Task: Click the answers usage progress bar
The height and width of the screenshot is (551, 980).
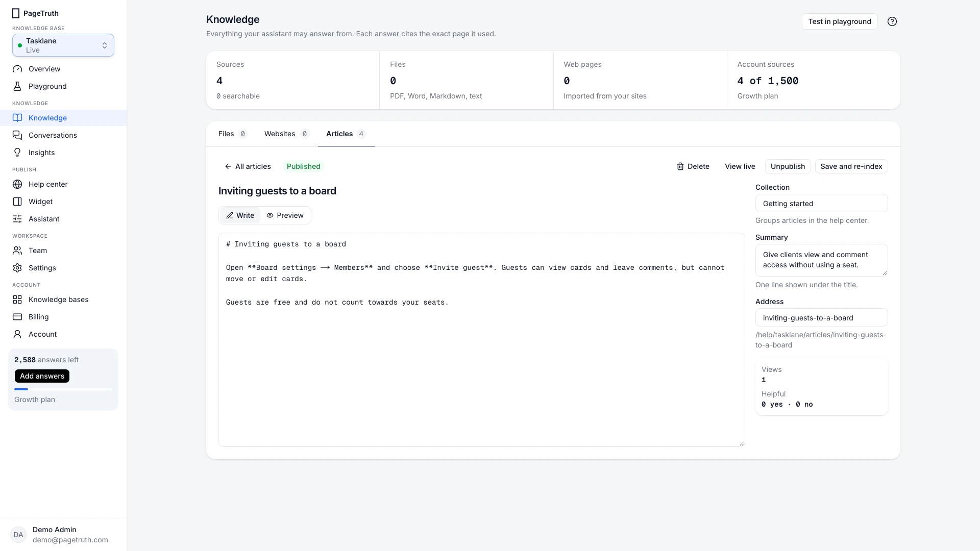Action: (x=63, y=389)
